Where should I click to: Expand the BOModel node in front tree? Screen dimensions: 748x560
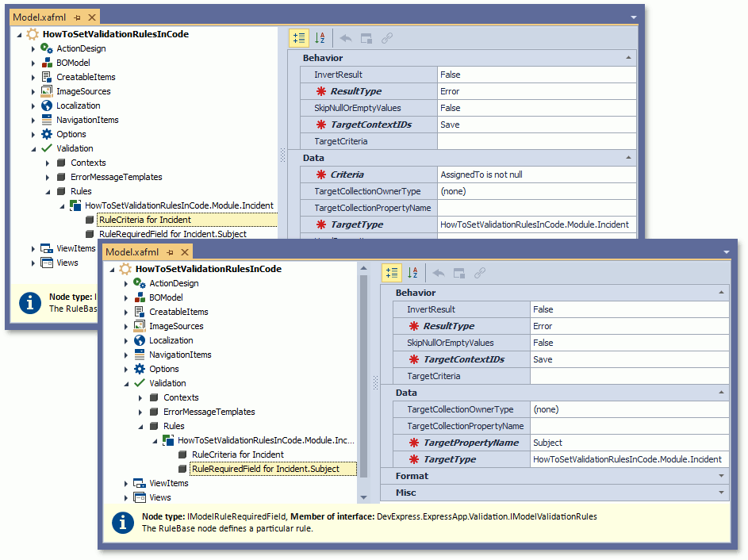pos(126,297)
